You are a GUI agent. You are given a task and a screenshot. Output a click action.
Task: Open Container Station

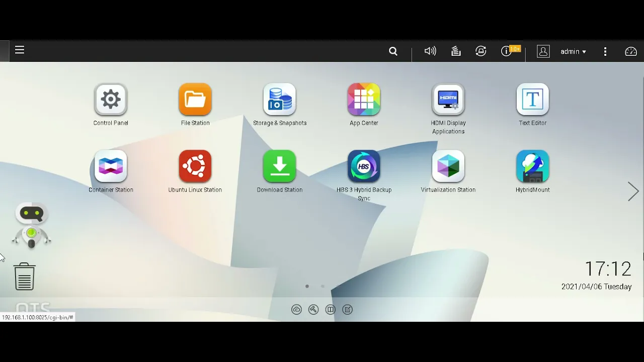[111, 166]
